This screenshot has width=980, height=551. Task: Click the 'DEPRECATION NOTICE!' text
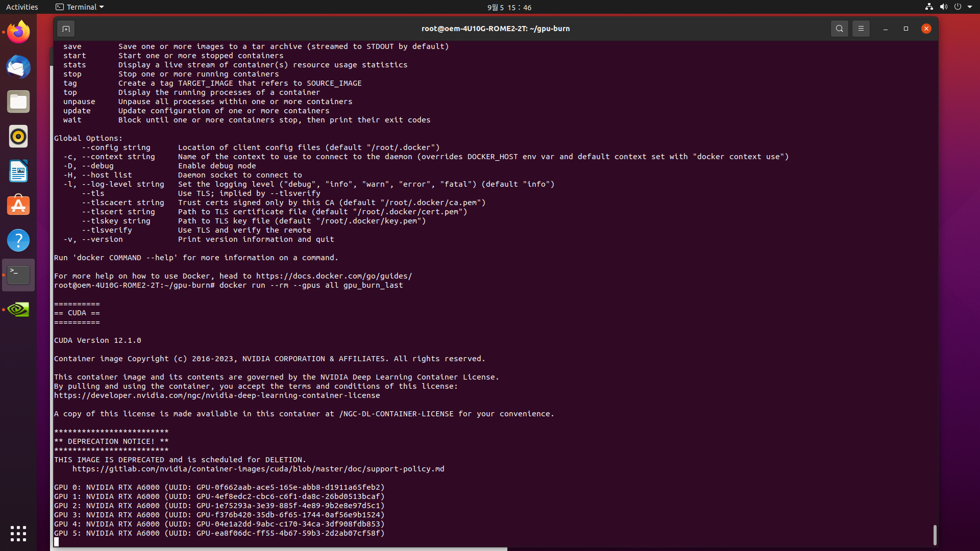click(x=111, y=441)
